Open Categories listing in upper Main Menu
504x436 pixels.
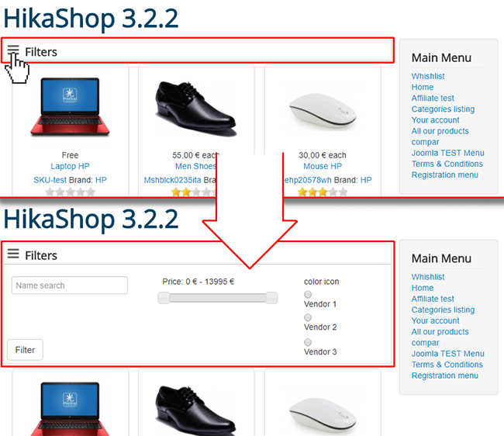click(x=443, y=109)
